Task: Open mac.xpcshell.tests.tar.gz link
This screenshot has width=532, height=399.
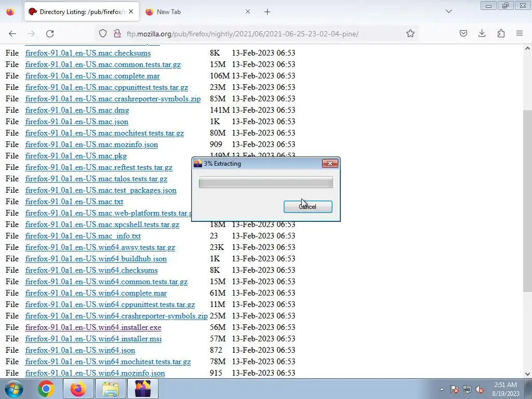Action: pos(102,224)
